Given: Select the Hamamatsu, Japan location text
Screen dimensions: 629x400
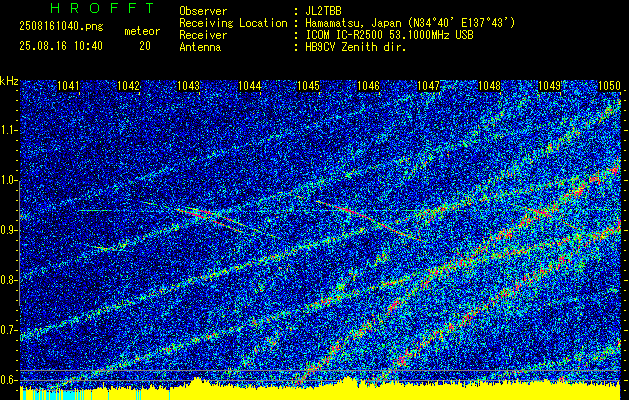Looking at the screenshot, I should click(x=410, y=23).
